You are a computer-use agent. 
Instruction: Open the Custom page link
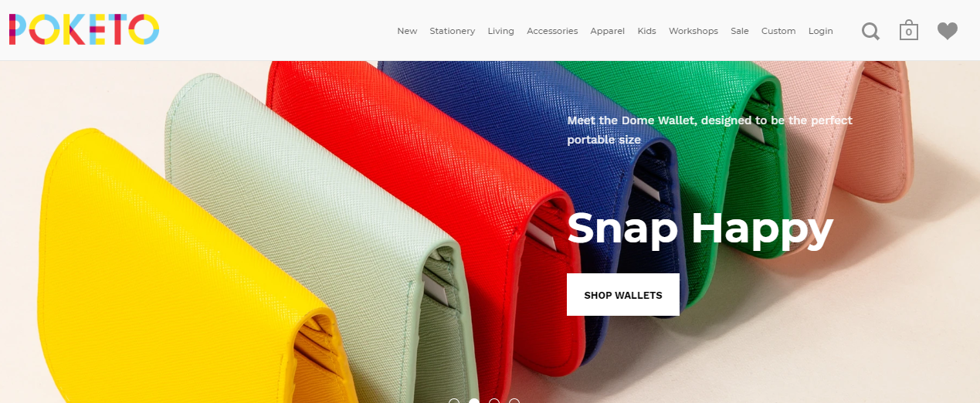778,31
